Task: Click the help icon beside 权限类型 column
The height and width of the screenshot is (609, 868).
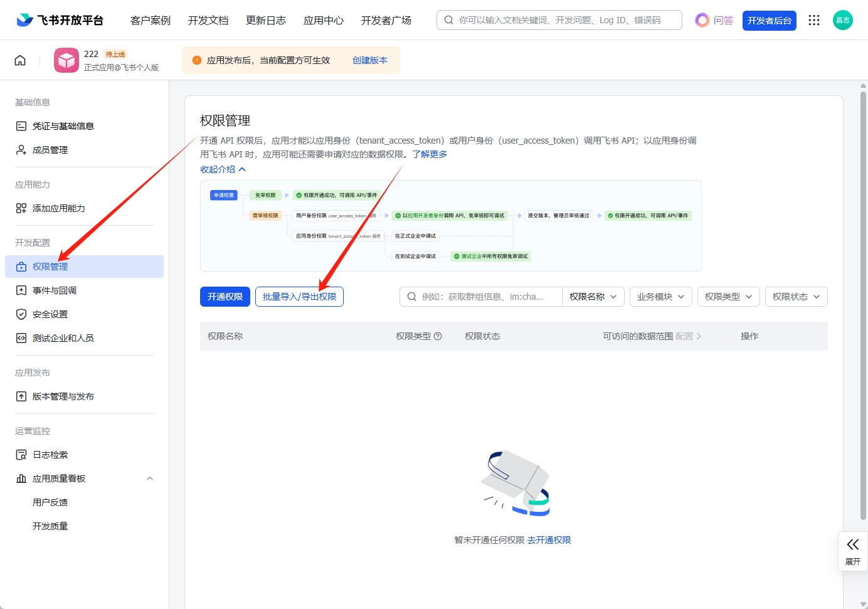Action: pos(438,336)
